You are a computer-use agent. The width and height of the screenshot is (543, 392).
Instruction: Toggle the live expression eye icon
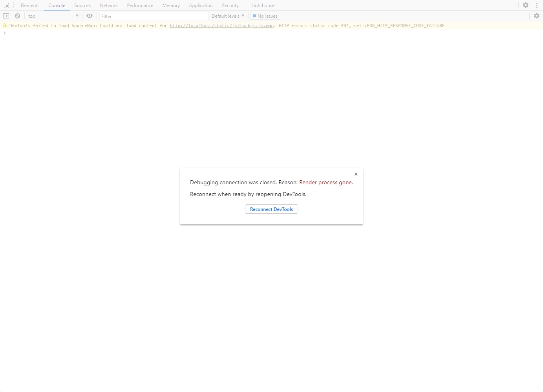[90, 16]
